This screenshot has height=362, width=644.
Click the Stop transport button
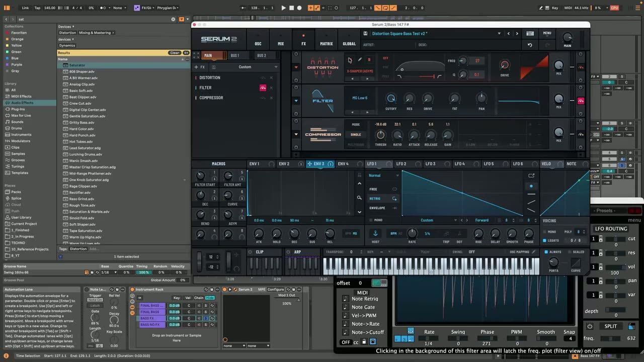click(x=291, y=8)
